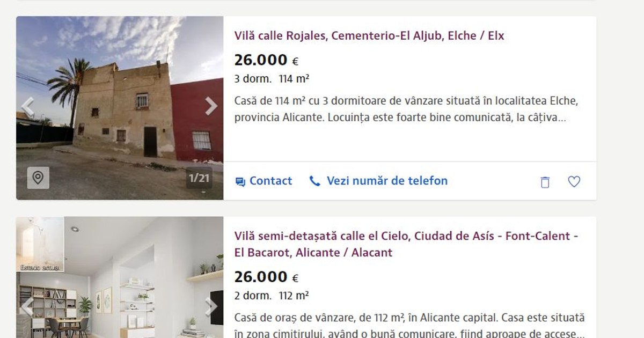
Task: Click Contact for the Elche villa
Action: [x=264, y=181]
